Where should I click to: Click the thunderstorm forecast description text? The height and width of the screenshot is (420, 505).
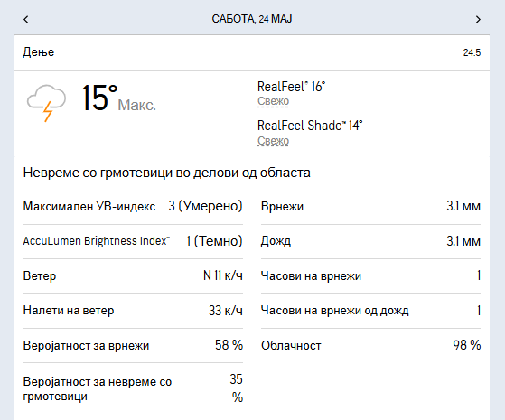point(167,173)
